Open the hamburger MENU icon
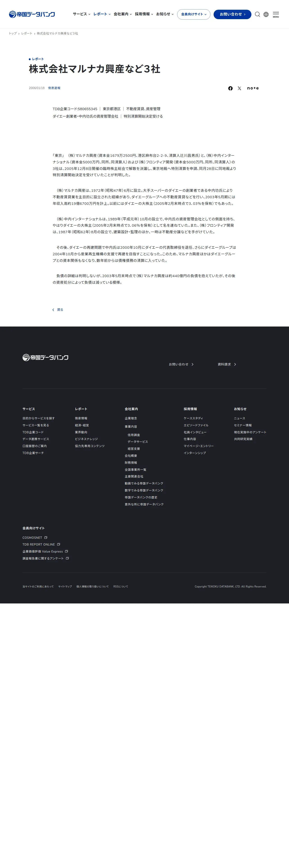Image resolution: width=289 pixels, height=868 pixels. click(x=276, y=14)
